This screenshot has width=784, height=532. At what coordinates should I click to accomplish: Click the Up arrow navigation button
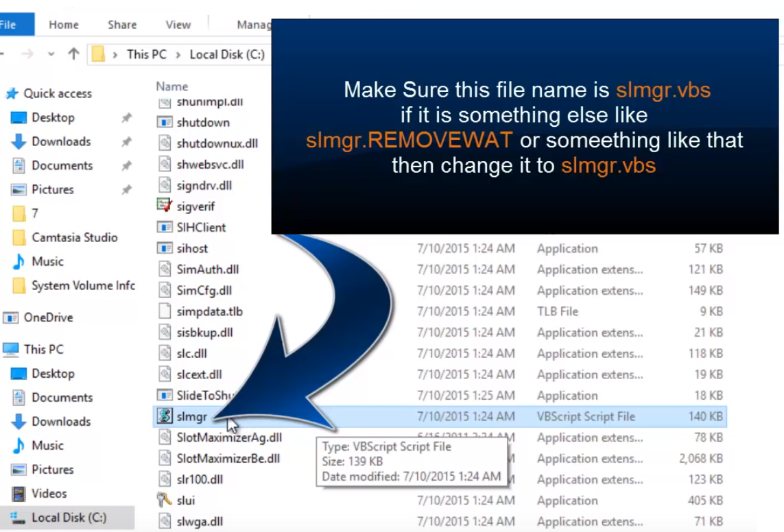pyautogui.click(x=73, y=54)
